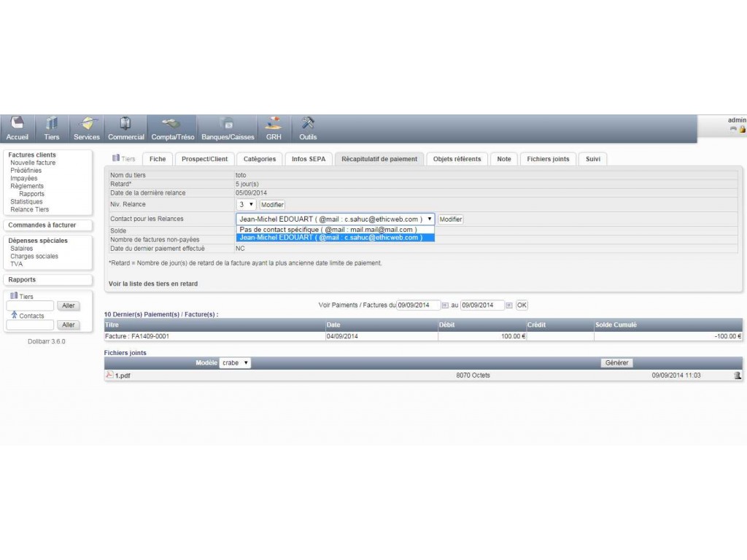747x560 pixels.
Task: Open TVA in sidebar
Action: [16, 264]
